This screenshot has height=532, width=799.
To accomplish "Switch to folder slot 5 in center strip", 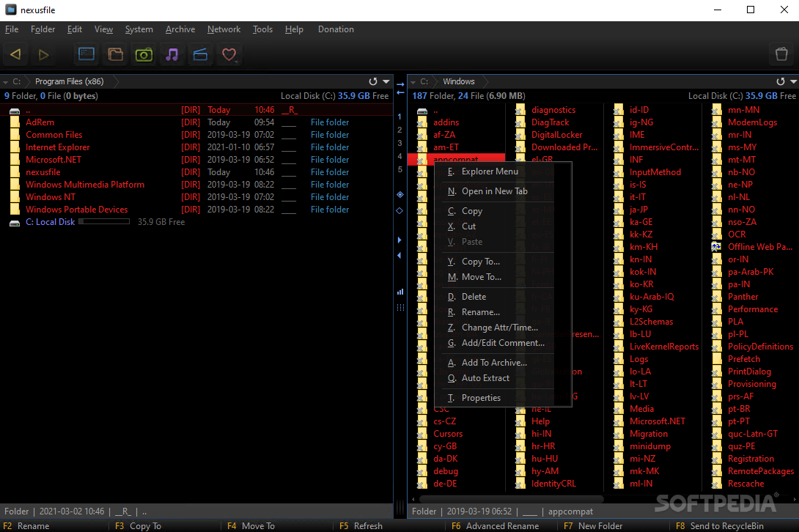I will coord(400,170).
